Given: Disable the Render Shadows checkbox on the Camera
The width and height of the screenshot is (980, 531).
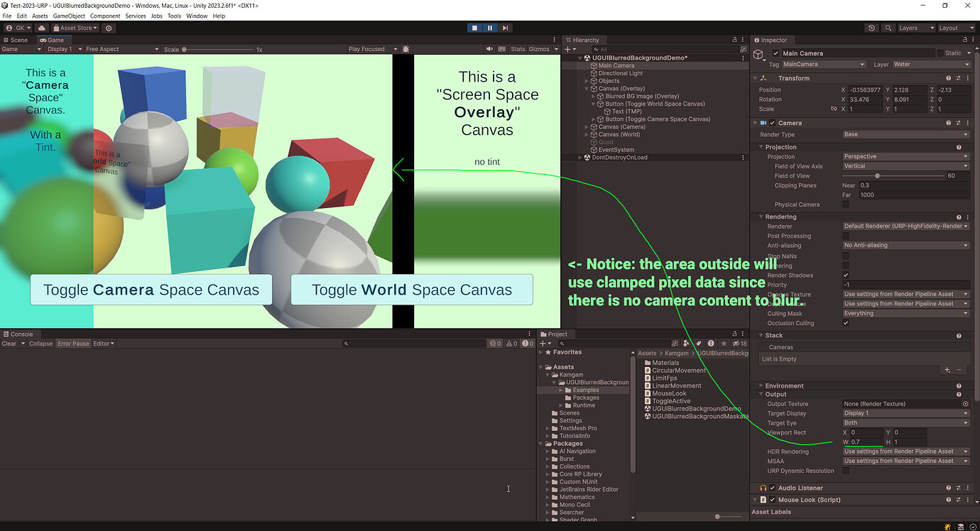Looking at the screenshot, I should (x=846, y=275).
